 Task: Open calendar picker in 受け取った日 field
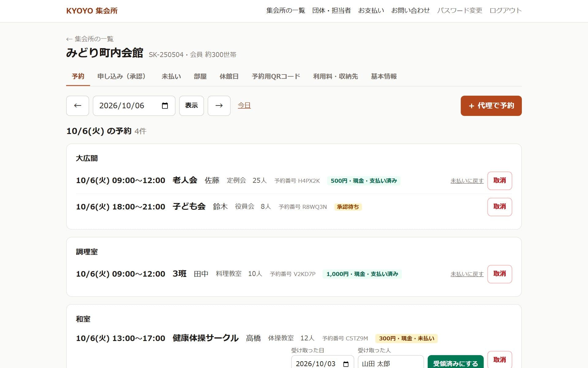[x=346, y=364]
